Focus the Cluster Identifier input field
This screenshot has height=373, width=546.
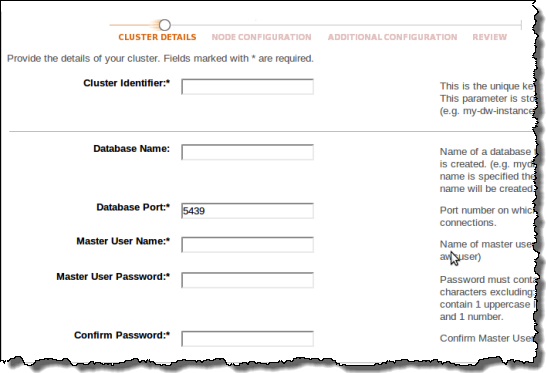[x=248, y=87]
